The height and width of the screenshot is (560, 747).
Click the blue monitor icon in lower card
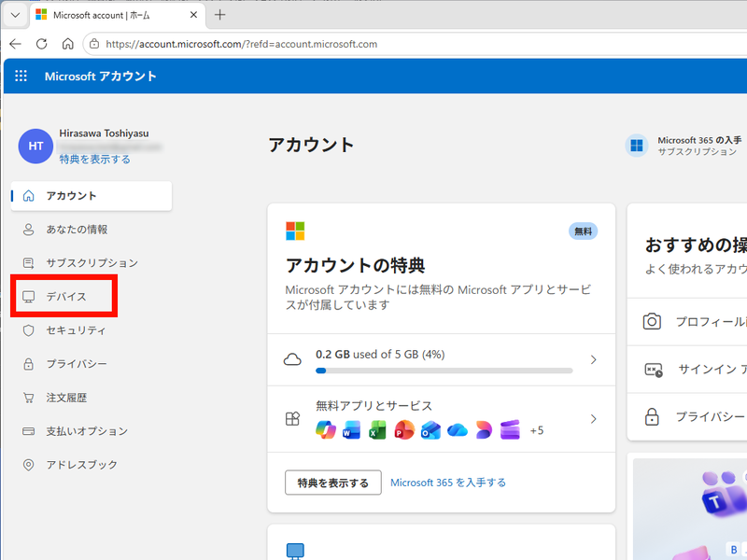pyautogui.click(x=295, y=551)
